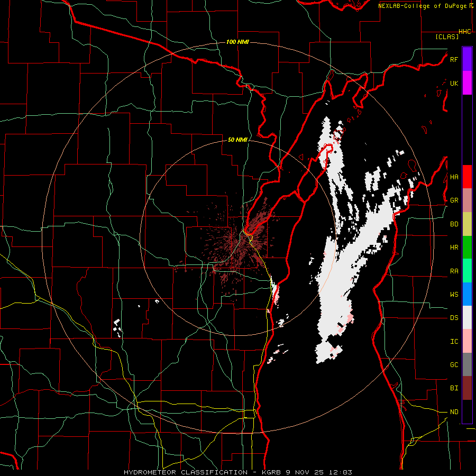This screenshot has width=476, height=476.
Task: Click the 'HA' legend label
Action: (454, 177)
